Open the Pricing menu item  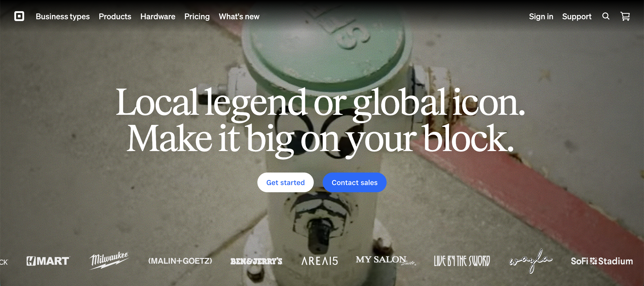(x=197, y=17)
